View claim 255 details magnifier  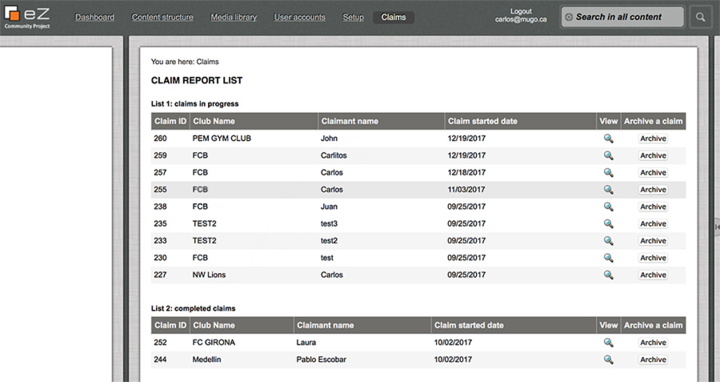608,190
